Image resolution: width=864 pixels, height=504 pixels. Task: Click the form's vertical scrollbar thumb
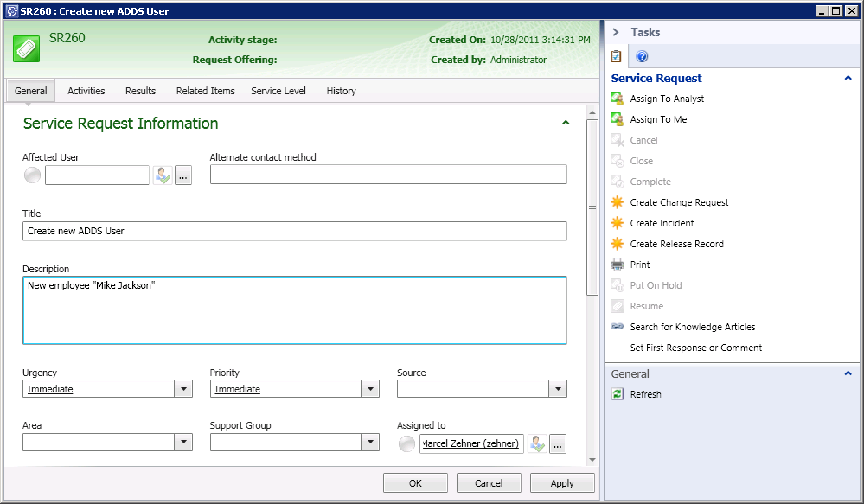[592, 207]
